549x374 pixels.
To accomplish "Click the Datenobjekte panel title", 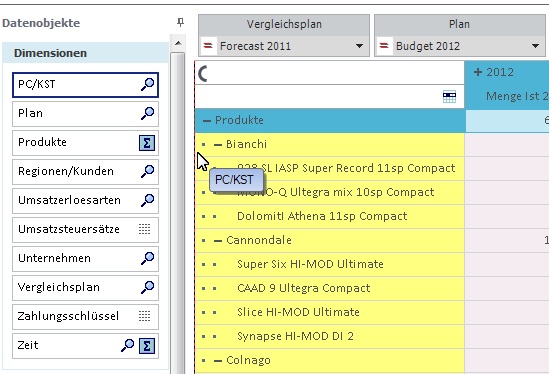I will [x=41, y=23].
